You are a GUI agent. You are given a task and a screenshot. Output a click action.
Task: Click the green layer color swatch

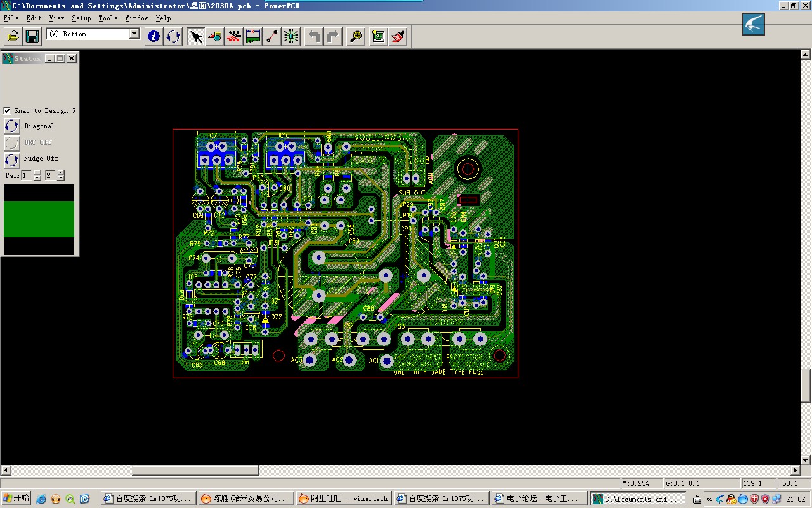point(39,220)
